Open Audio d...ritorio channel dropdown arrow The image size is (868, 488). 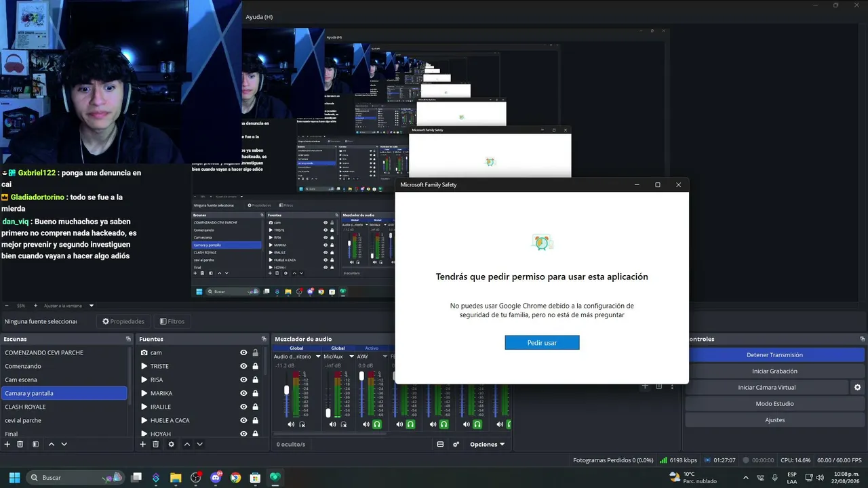pos(317,357)
